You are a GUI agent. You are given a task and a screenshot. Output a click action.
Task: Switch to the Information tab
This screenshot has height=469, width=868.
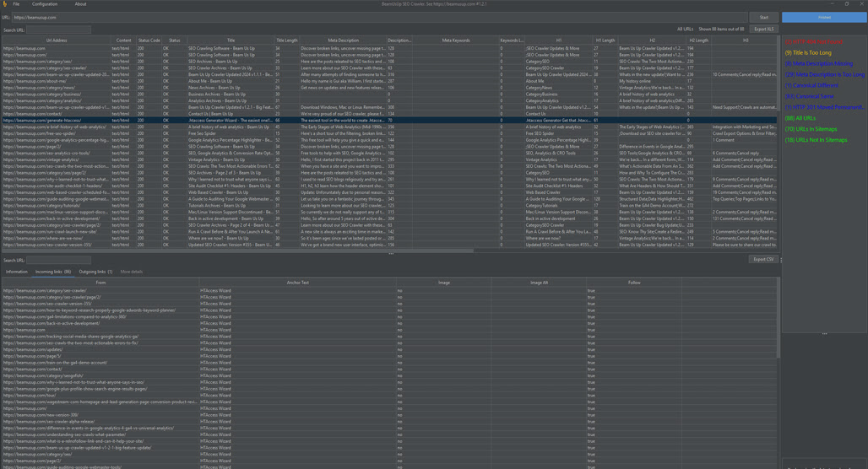tap(17, 272)
